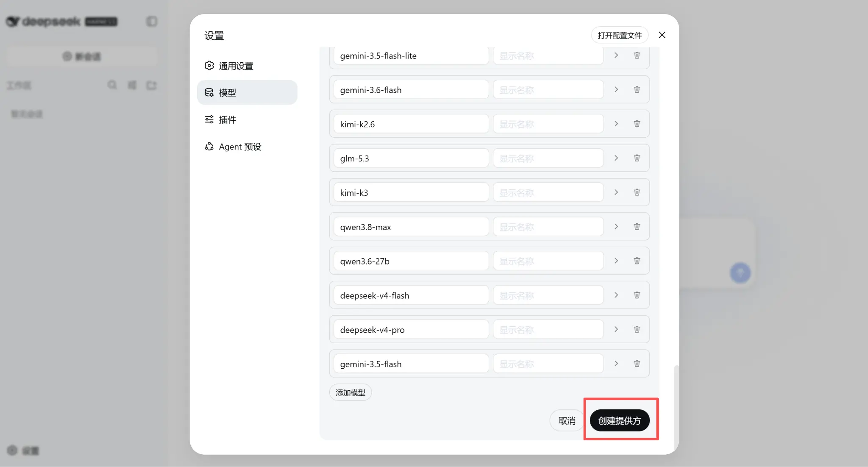Expand the qwen3.6-27b row chevron
The image size is (868, 467).
[616, 261]
